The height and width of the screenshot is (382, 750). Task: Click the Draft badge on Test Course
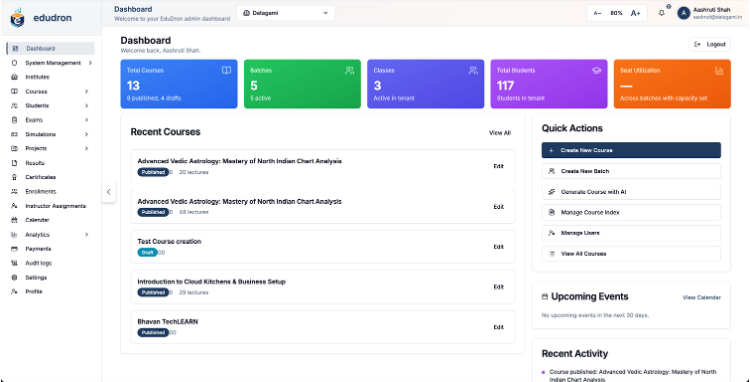[x=147, y=252]
